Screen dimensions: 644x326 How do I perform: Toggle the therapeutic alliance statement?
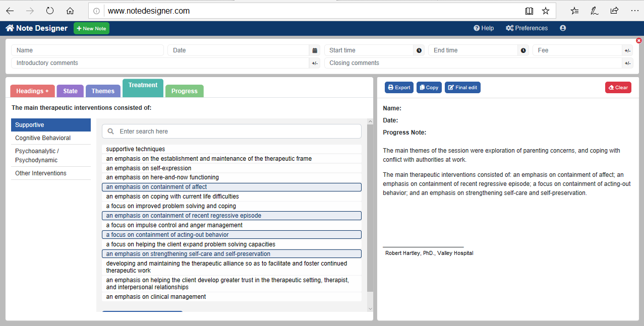[x=231, y=267]
